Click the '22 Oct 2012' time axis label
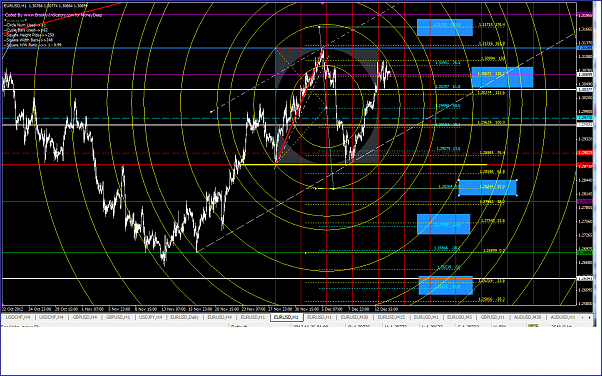602x376 pixels. tap(13, 309)
